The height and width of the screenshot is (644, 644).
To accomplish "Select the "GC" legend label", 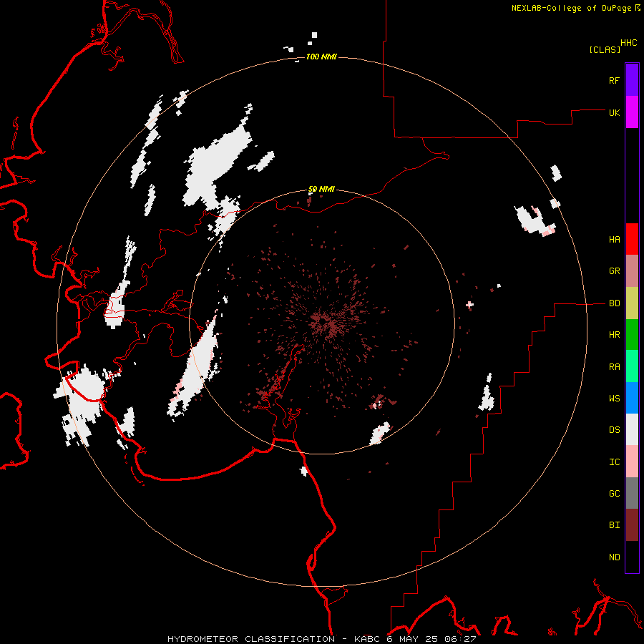I will tap(614, 493).
